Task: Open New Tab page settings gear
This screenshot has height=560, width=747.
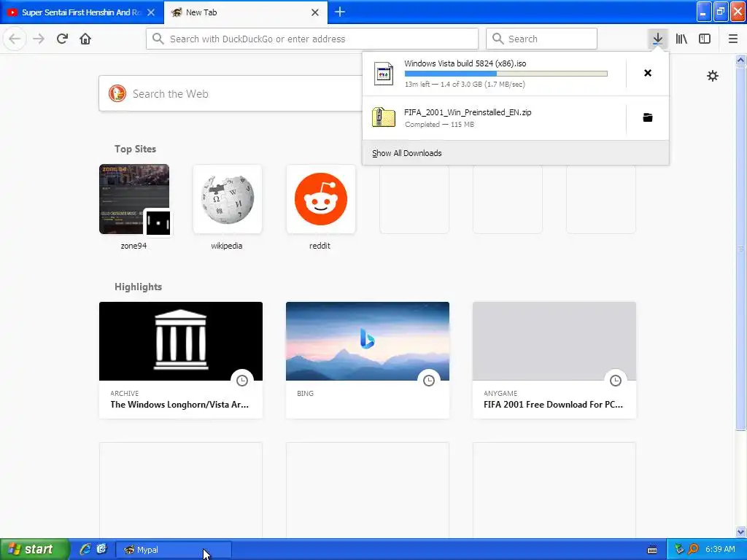Action: (712, 76)
